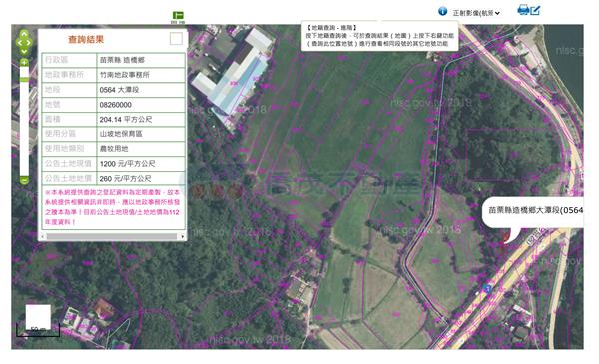Open the edit/export icon beside printer
599x364 pixels.
click(x=535, y=10)
